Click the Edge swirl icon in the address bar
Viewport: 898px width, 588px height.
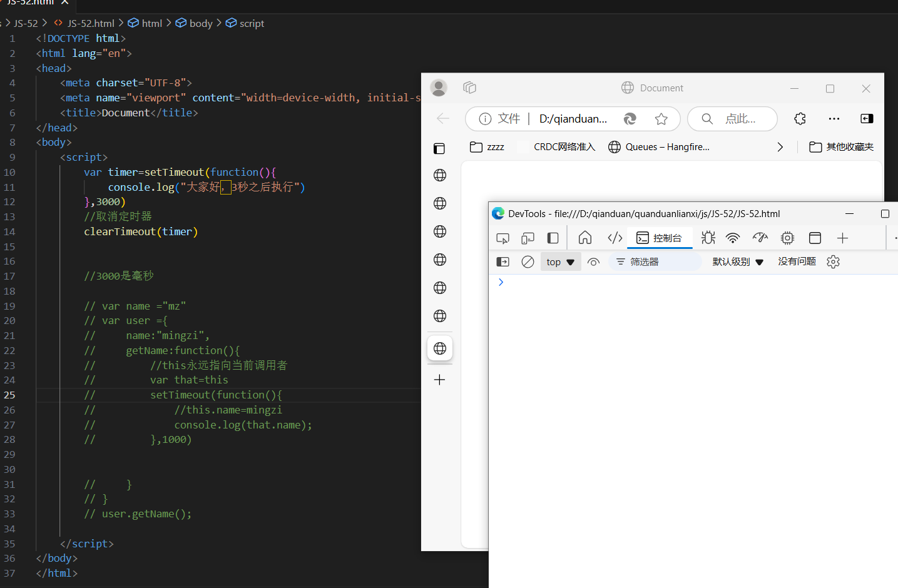click(630, 119)
